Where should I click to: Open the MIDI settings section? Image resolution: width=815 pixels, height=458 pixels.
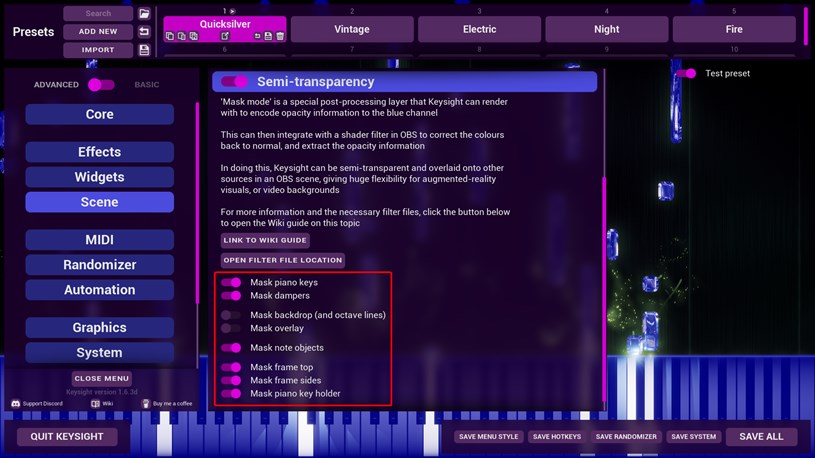pos(99,240)
